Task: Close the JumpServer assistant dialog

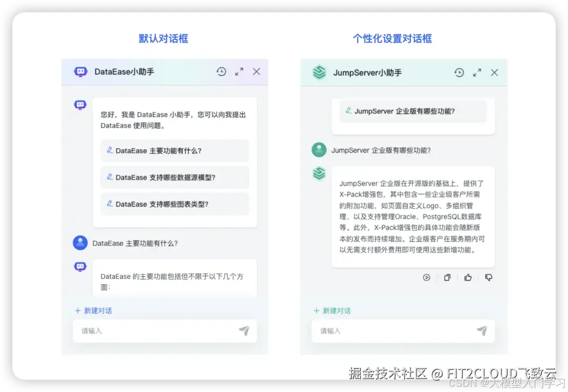Action: (x=494, y=73)
